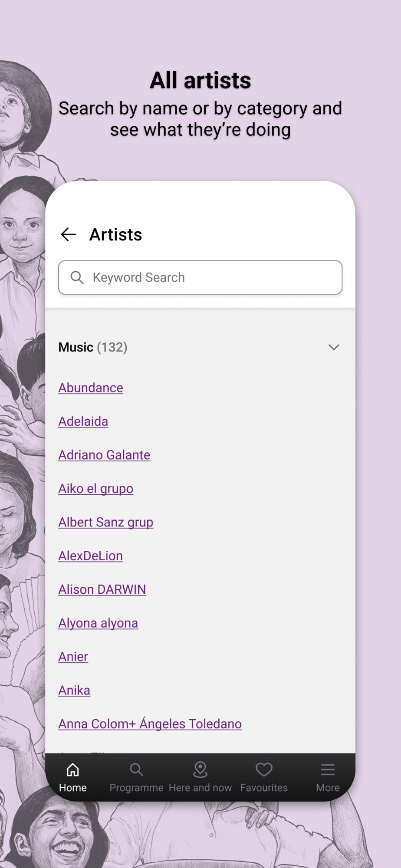Open Anna Colom+ Ángeles Toledano link
The height and width of the screenshot is (868, 401).
point(150,724)
